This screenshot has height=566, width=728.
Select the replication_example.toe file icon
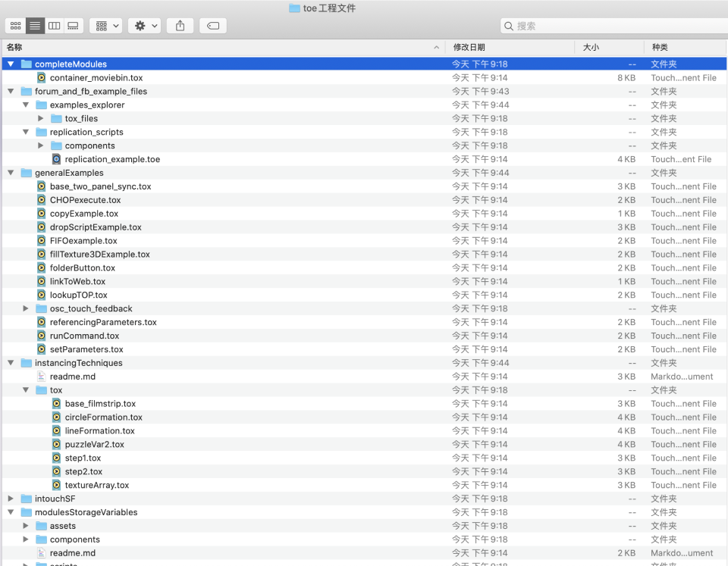pyautogui.click(x=57, y=159)
